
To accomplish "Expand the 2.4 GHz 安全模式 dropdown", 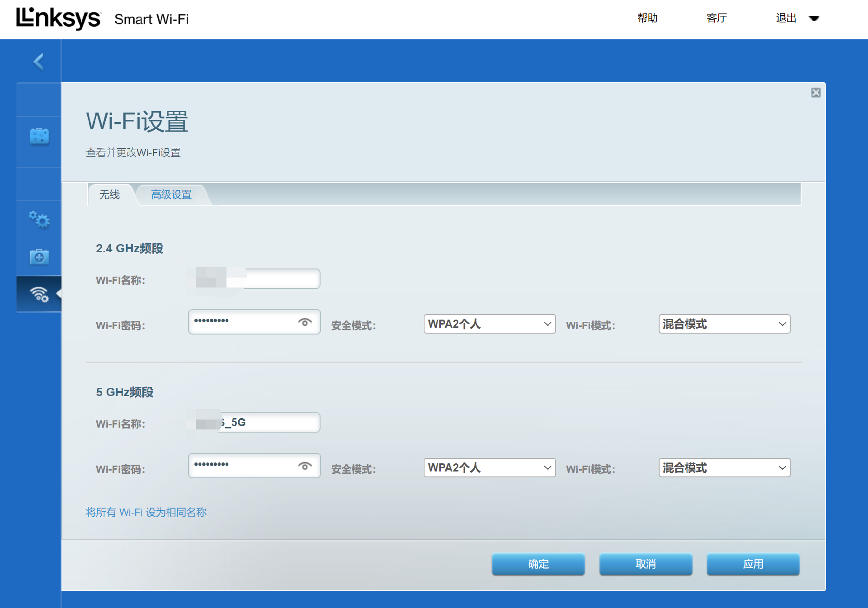I will [489, 324].
